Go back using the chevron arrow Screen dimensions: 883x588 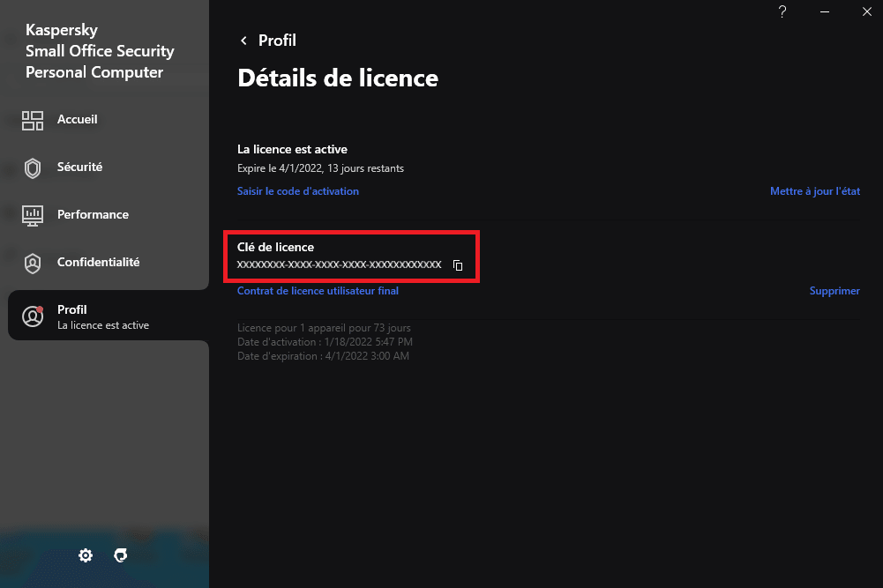243,41
